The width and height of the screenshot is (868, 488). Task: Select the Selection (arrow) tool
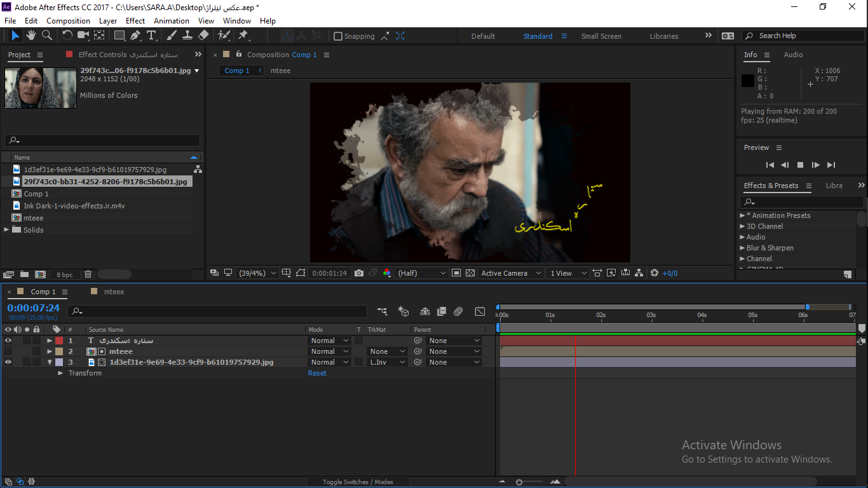(15, 36)
